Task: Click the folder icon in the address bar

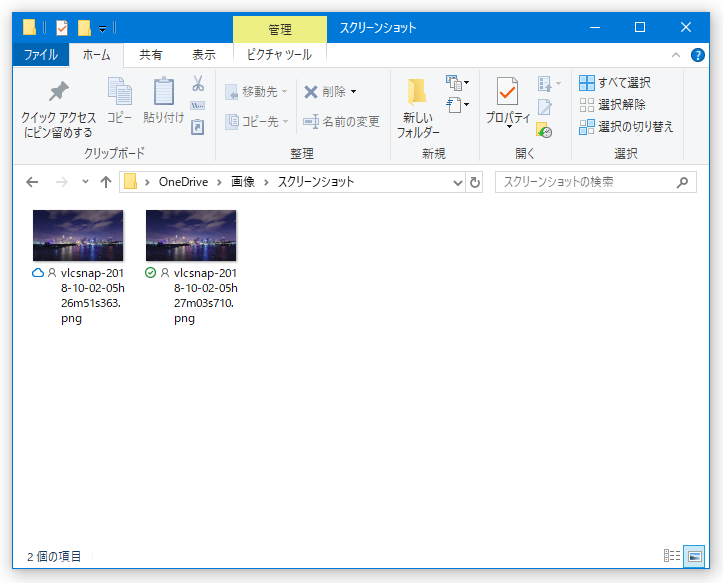Action: pos(130,182)
